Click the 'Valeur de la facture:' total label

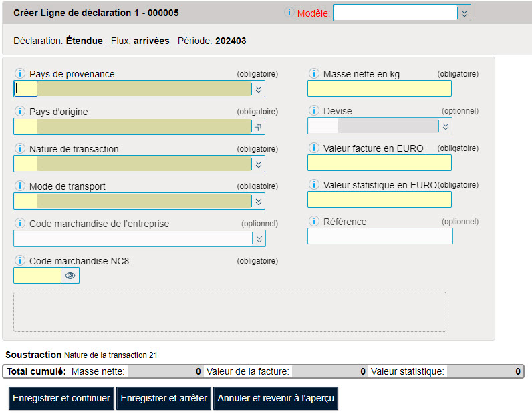tap(248, 371)
